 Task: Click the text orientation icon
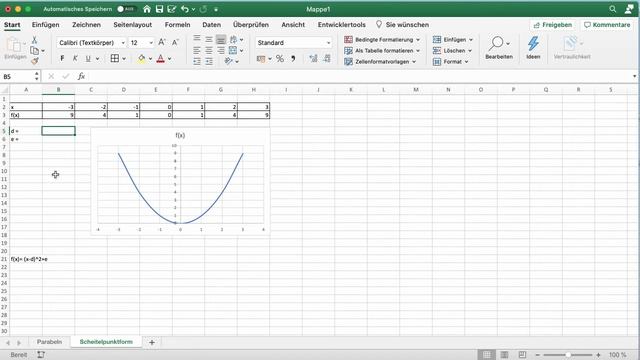coord(229,61)
